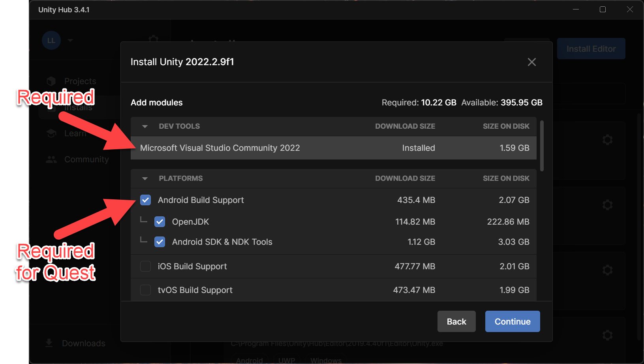Image resolution: width=644 pixels, height=364 pixels.
Task: Toggle the OpenJDK checkbox
Action: 160,222
